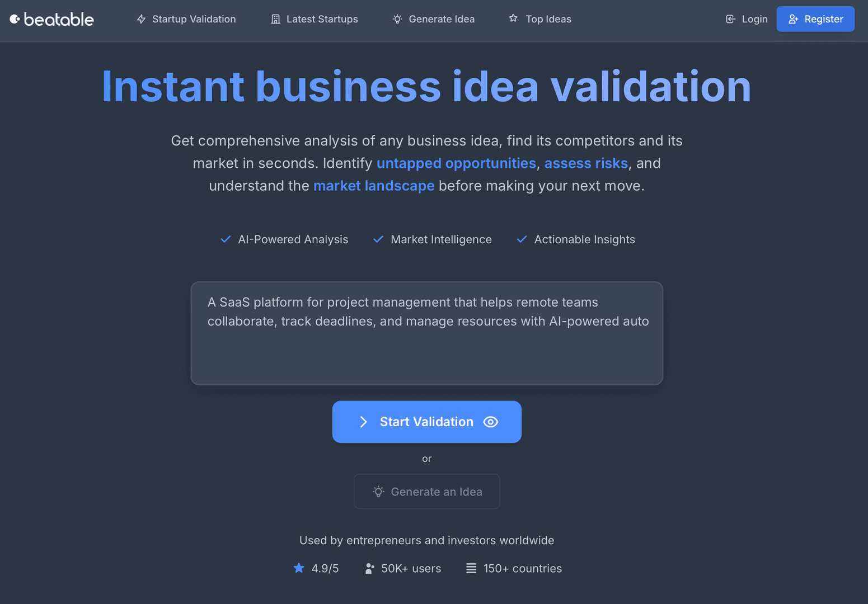Click the lightbulb icon beside Generate Idea
This screenshot has height=604, width=868.
(x=397, y=19)
